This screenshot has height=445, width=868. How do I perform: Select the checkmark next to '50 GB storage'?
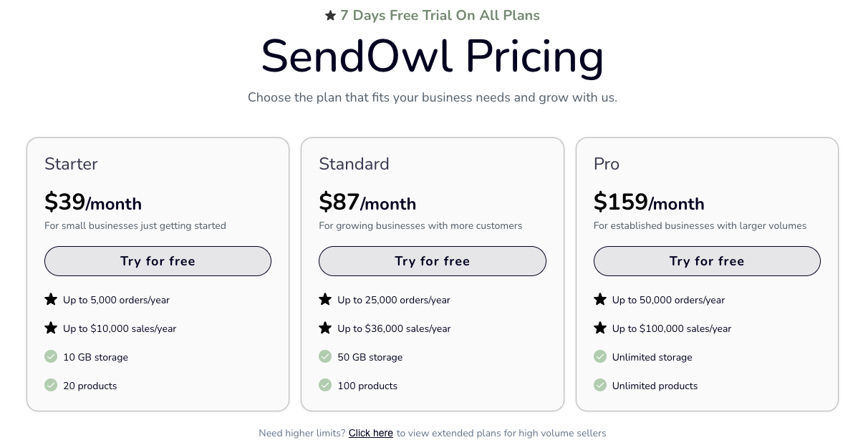(x=325, y=356)
